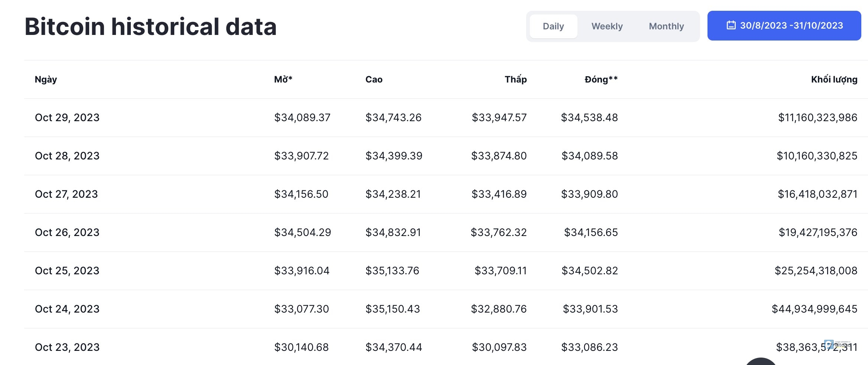Click the Oct 25 volume $25,254,318,008

816,271
